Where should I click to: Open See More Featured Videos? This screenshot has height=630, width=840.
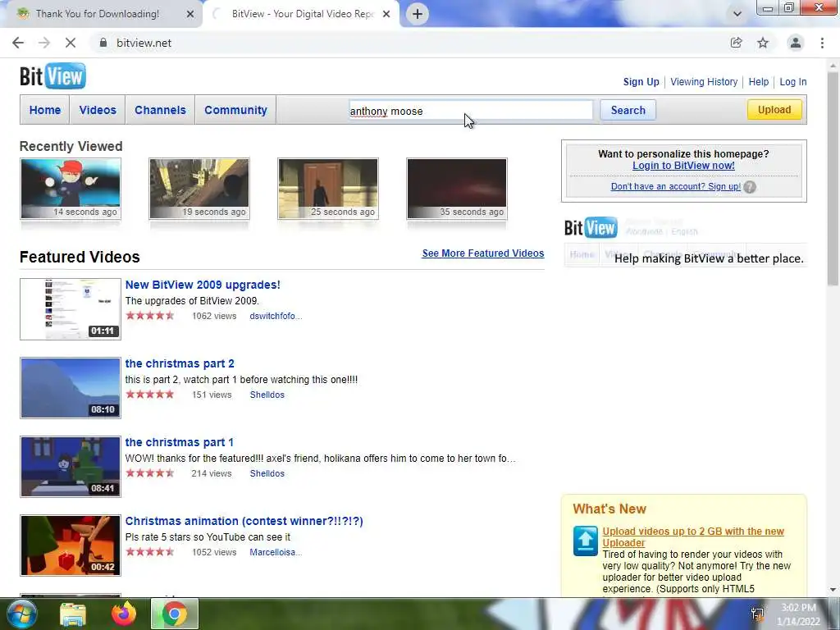pos(482,253)
